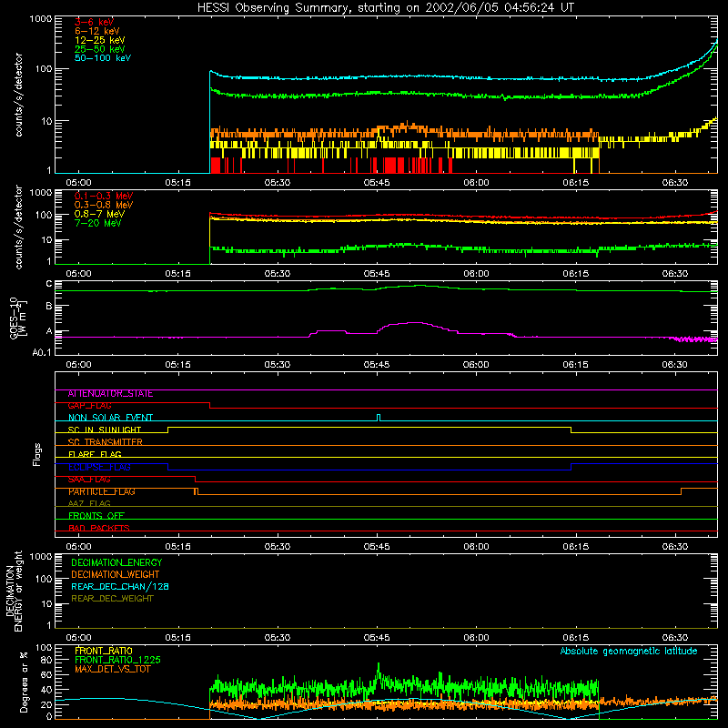Screen dimensions: 728x728
Task: Click the 06:00 tick label under the GOES-10 panel
Action: tap(476, 365)
